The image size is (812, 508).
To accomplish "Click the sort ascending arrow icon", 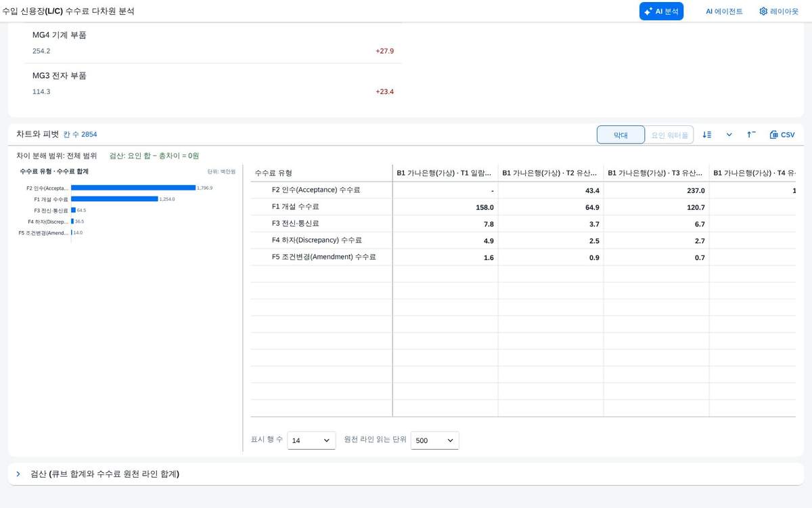I will (x=751, y=135).
